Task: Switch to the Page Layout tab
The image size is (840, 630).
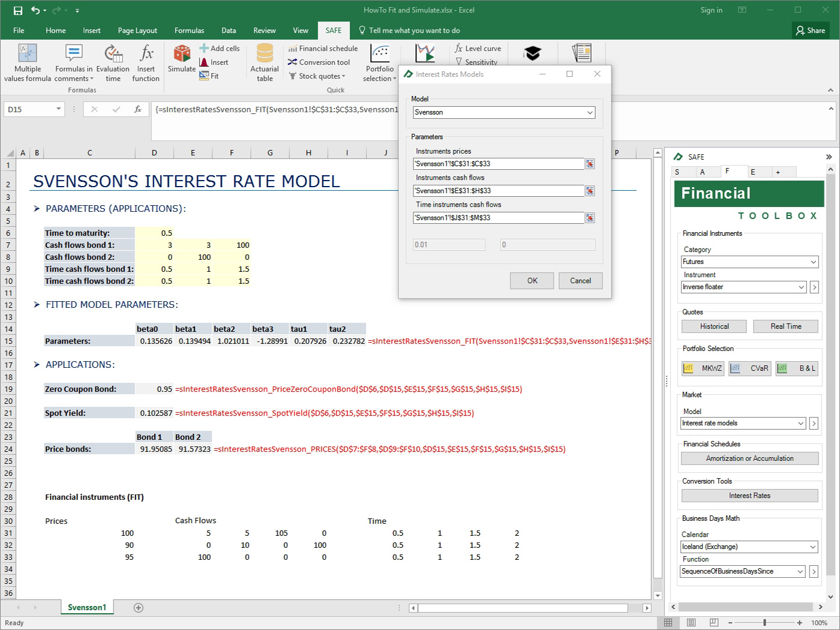Action: click(x=137, y=31)
